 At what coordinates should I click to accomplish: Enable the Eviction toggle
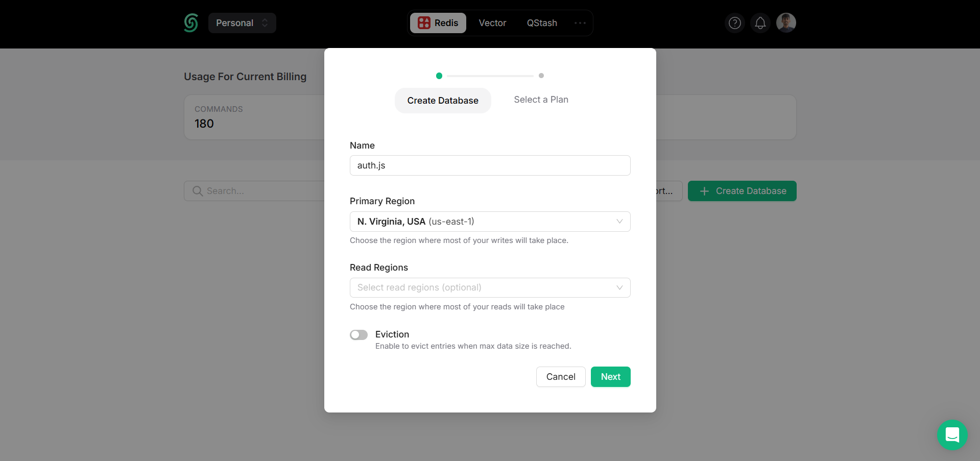[358, 334]
